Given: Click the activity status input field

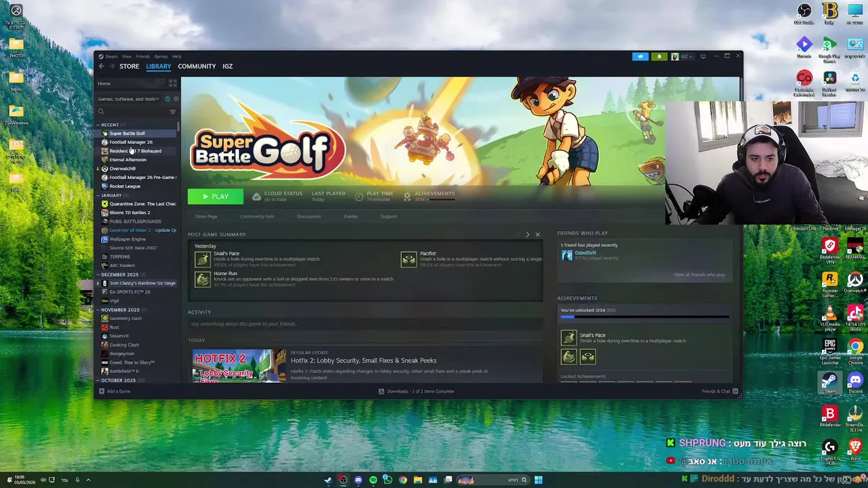Looking at the screenshot, I should click(365, 324).
